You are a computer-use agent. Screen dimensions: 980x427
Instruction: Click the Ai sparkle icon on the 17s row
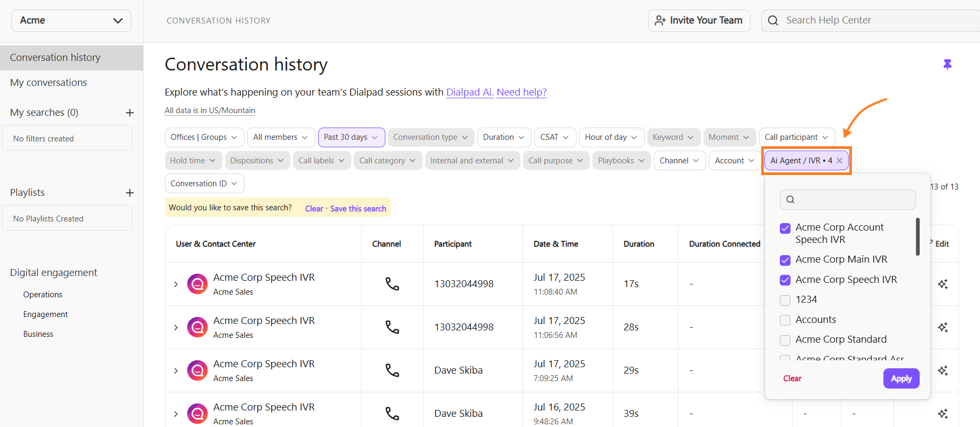(943, 284)
